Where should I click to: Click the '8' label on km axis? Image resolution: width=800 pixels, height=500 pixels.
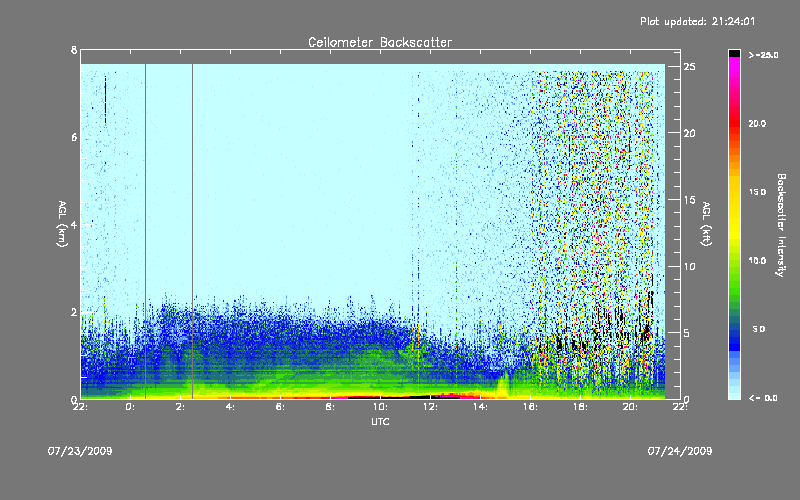click(74, 50)
